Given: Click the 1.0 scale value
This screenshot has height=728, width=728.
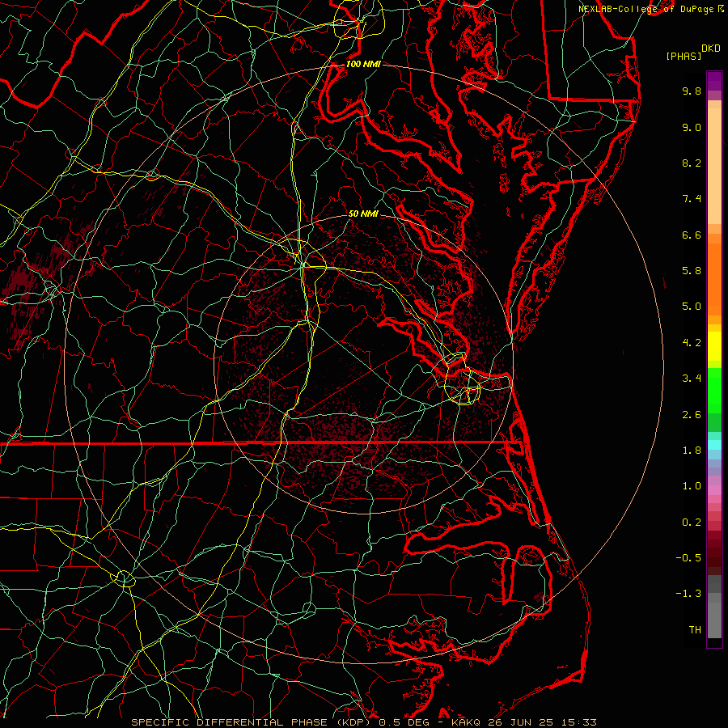Looking at the screenshot, I should pos(692,486).
